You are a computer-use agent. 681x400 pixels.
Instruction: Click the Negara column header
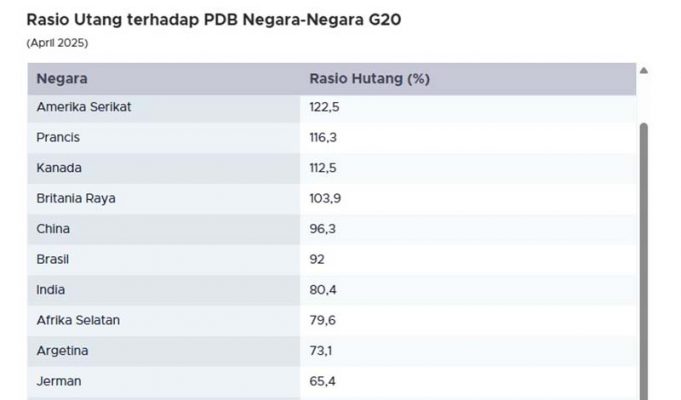[62, 79]
